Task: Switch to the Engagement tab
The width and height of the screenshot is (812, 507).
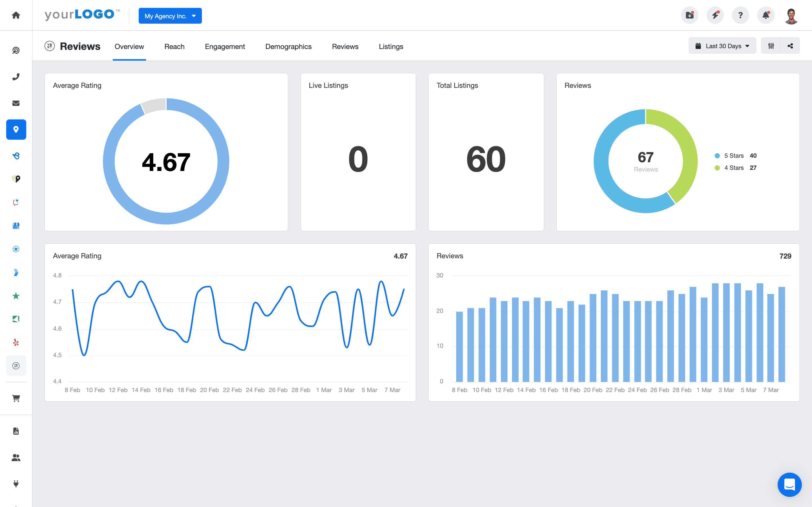Action: [x=225, y=46]
